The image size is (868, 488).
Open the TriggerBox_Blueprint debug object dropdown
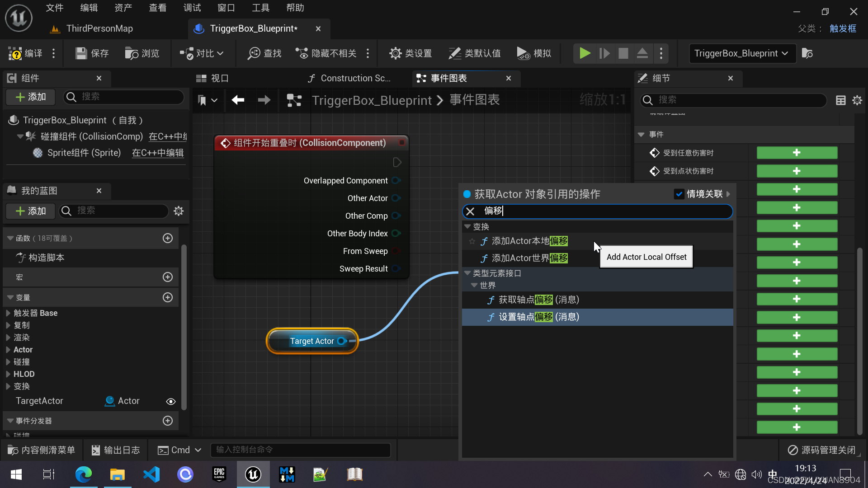741,53
